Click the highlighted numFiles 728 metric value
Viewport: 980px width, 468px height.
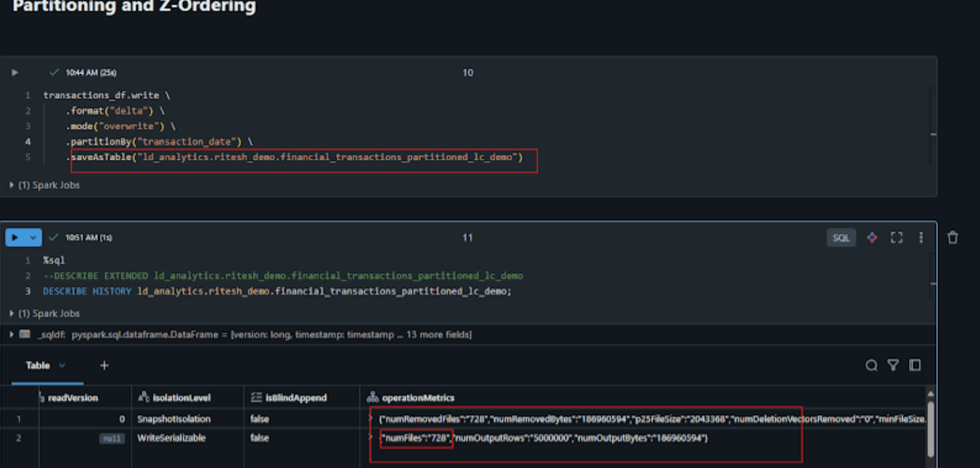pyautogui.click(x=415, y=438)
